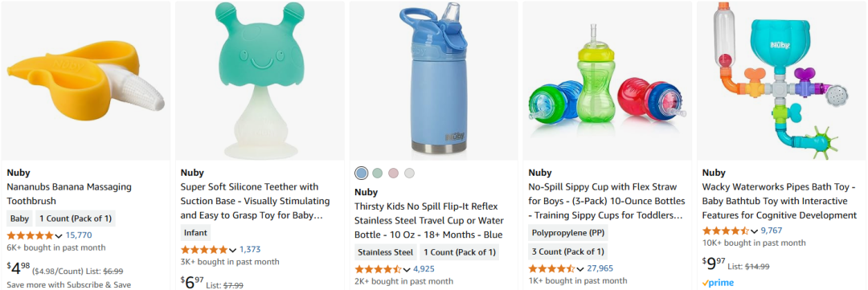This screenshot has width=868, height=290.
Task: Select the Polypropylene (PP) material tag
Action: 568,233
